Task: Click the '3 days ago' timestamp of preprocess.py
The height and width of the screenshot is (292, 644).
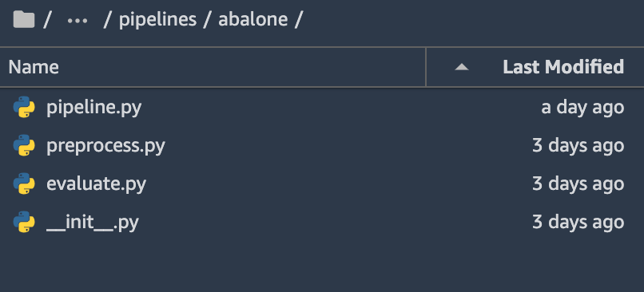Action: tap(578, 145)
